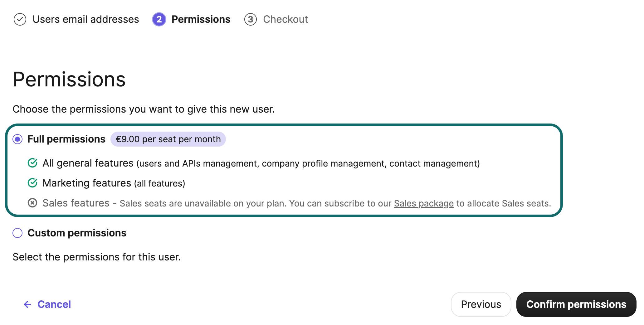Image resolution: width=644 pixels, height=325 pixels.
Task: Click the completed checkmark icon beside Users email addresses
Action: (20, 19)
